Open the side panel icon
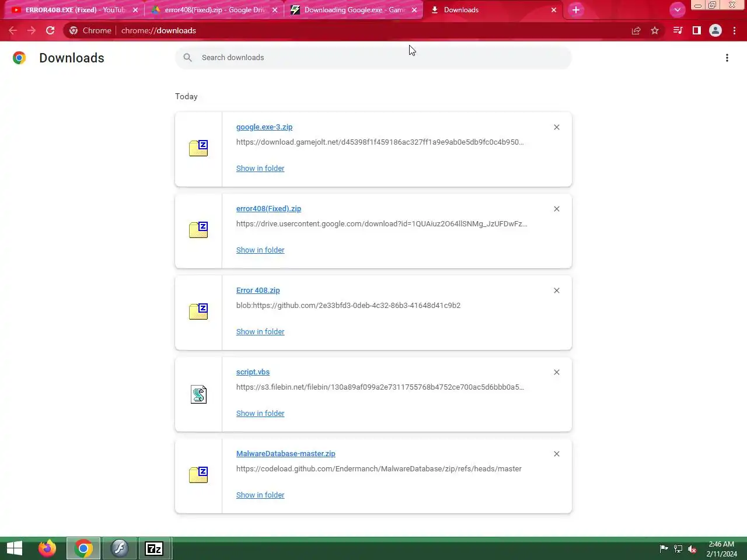Screen dimensions: 747x560 [x=696, y=30]
